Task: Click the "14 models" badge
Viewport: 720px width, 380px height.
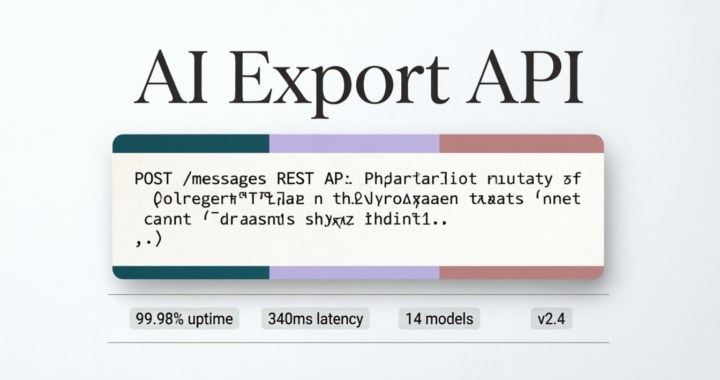Action: [439, 319]
